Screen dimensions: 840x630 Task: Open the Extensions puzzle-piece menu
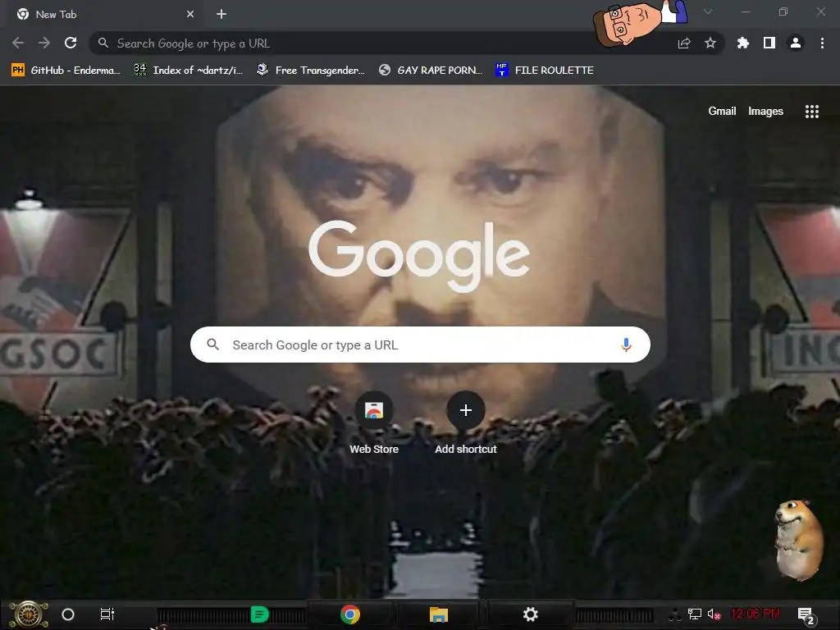743,43
